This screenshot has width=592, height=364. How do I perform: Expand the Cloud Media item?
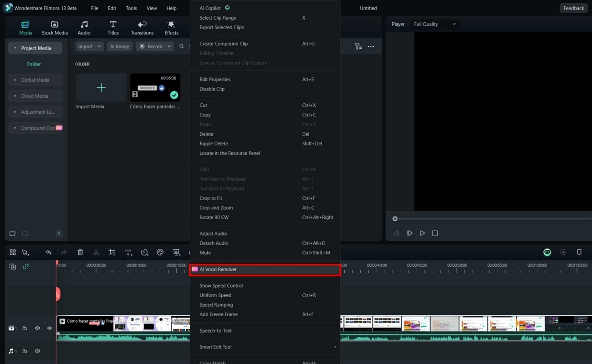[35, 96]
